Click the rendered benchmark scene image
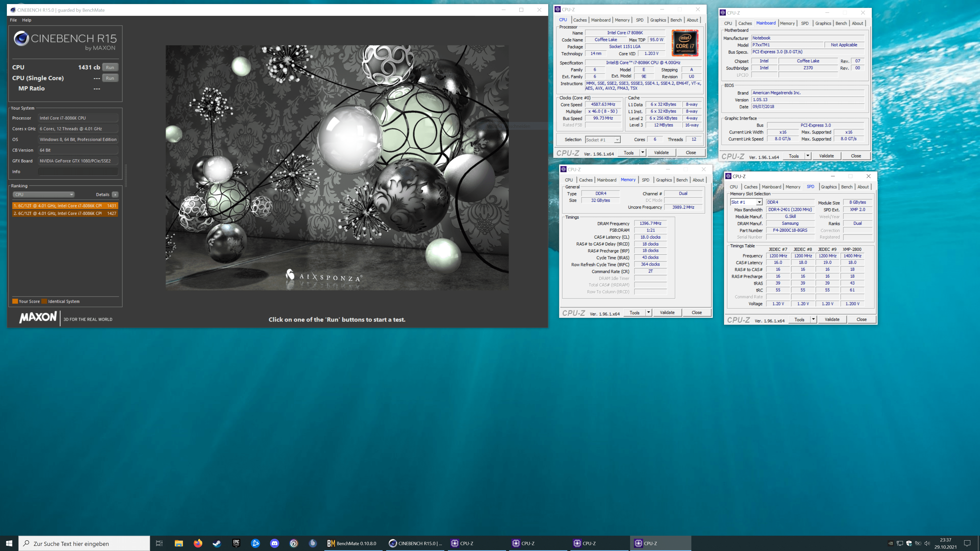The height and width of the screenshot is (551, 980). click(x=337, y=168)
